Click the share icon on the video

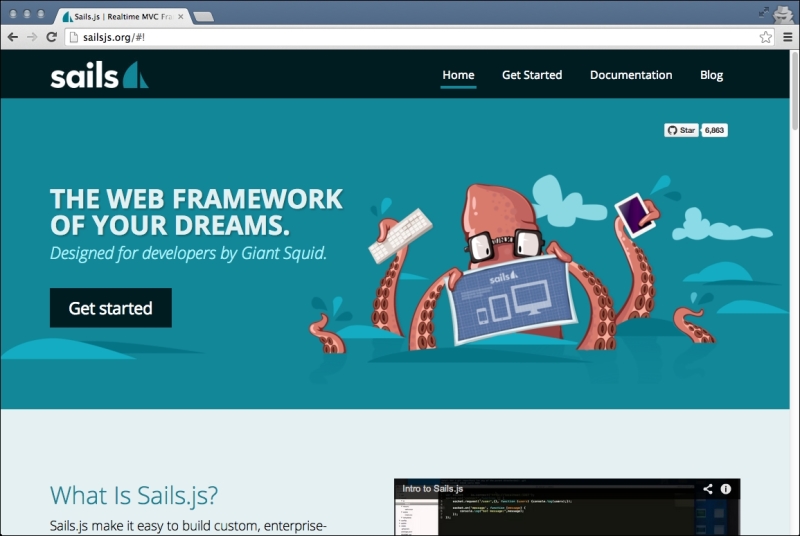click(708, 489)
